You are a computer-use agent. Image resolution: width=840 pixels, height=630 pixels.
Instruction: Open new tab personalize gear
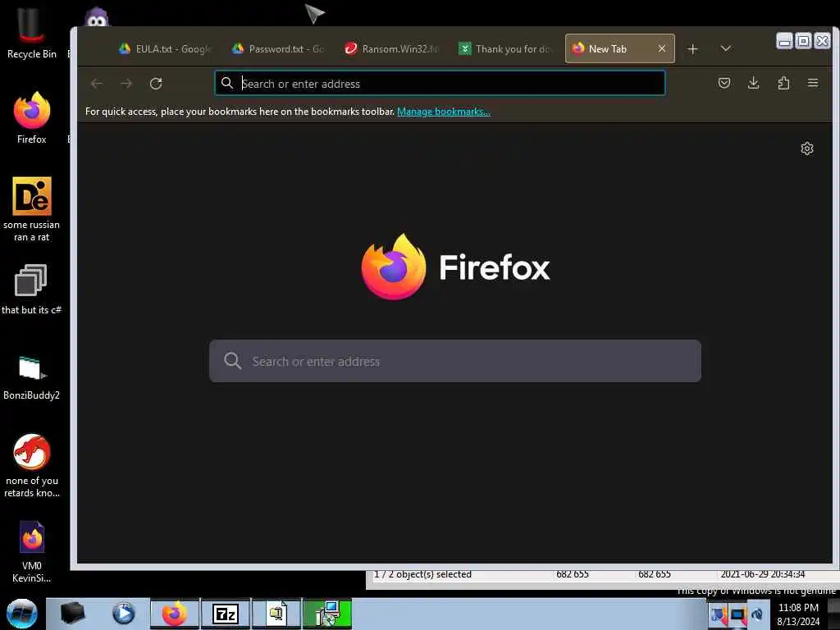[x=807, y=148]
